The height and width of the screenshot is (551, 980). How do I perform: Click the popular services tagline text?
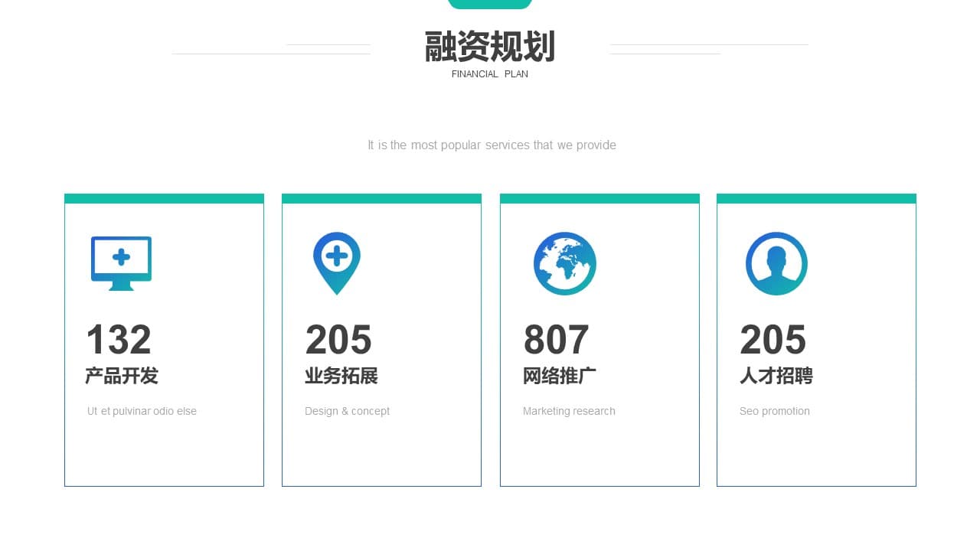[x=492, y=145]
